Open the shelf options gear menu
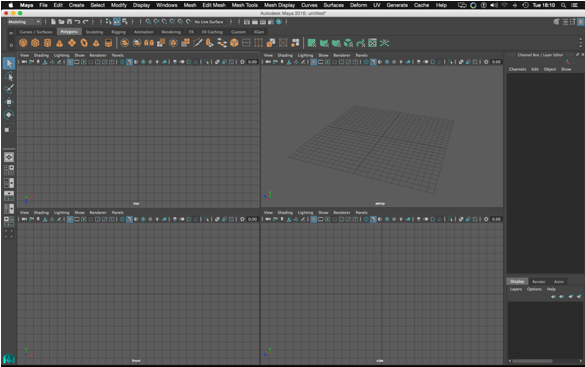This screenshot has height=367, width=585. (x=11, y=45)
